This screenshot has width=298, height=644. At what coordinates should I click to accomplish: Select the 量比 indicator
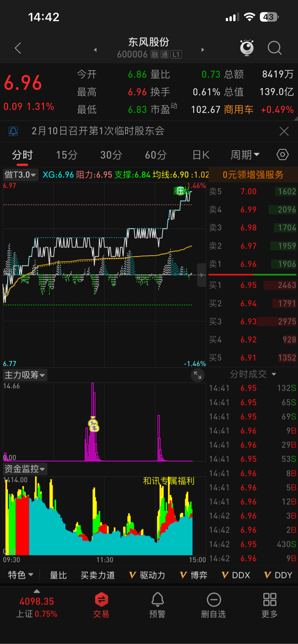(x=58, y=575)
